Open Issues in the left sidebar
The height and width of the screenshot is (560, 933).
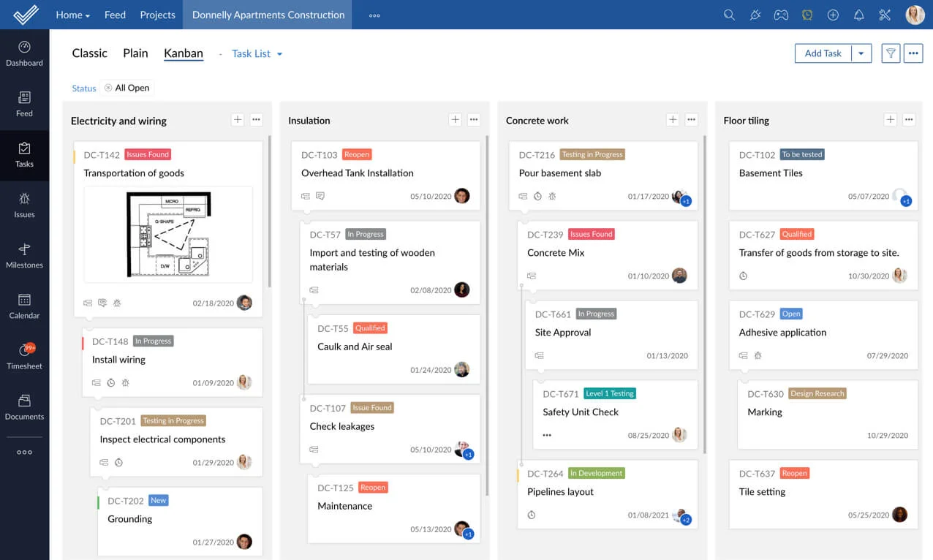tap(24, 205)
